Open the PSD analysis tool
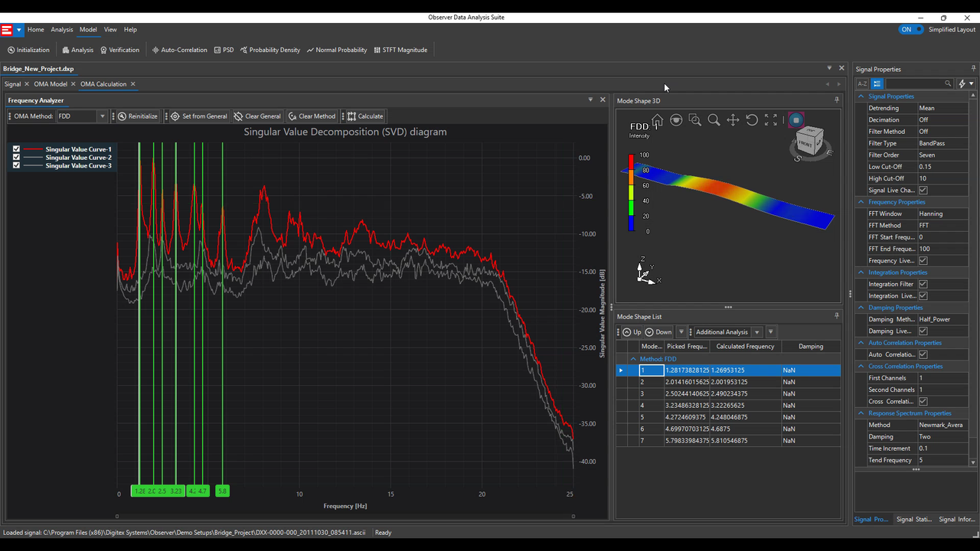This screenshot has width=980, height=551. point(224,50)
